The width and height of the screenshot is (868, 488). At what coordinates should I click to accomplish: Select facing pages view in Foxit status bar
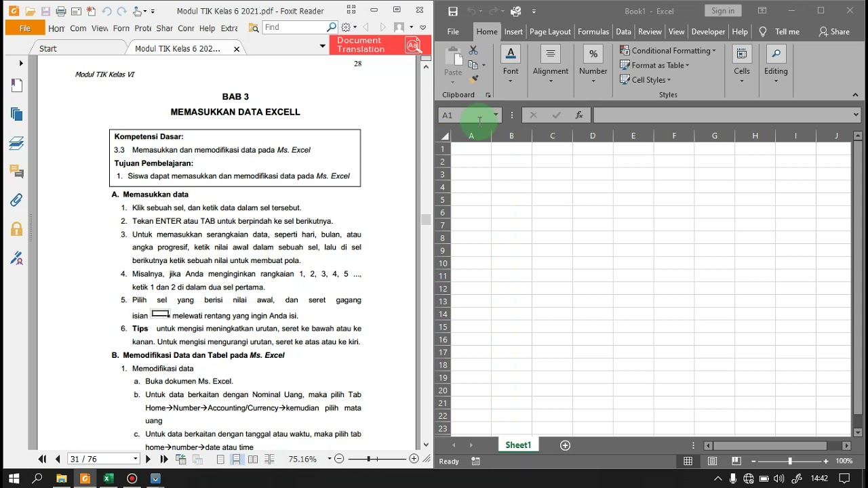(x=253, y=459)
